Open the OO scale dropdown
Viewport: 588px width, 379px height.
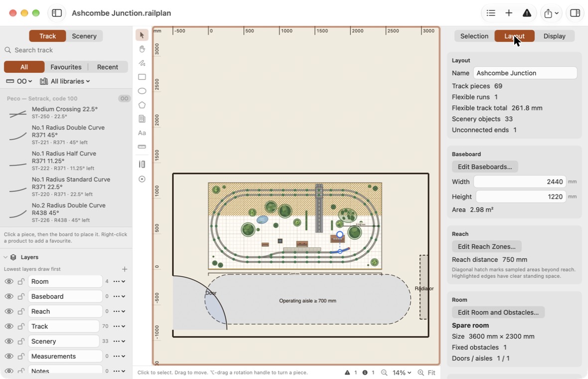(x=19, y=81)
